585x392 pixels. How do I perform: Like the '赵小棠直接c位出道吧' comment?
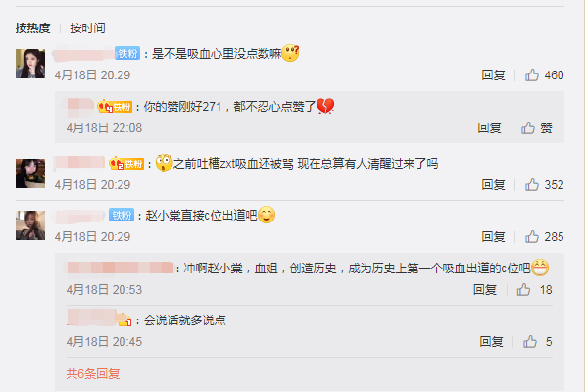532,236
